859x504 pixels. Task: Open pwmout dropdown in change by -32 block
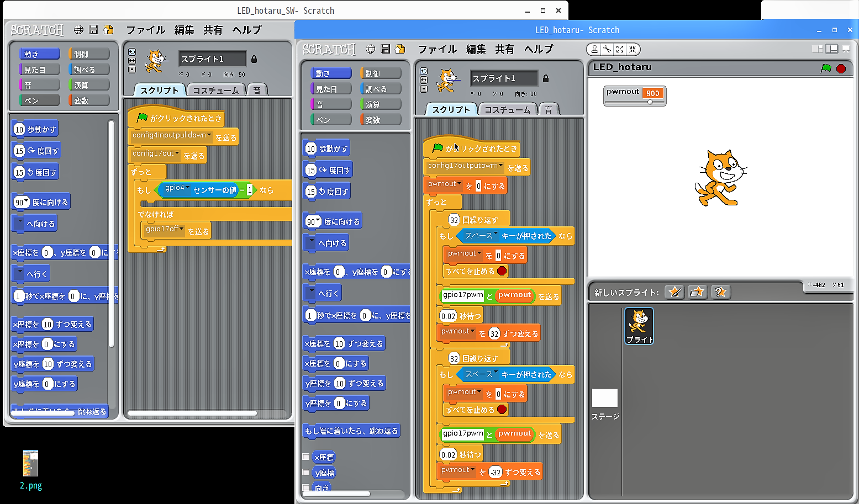(472, 470)
